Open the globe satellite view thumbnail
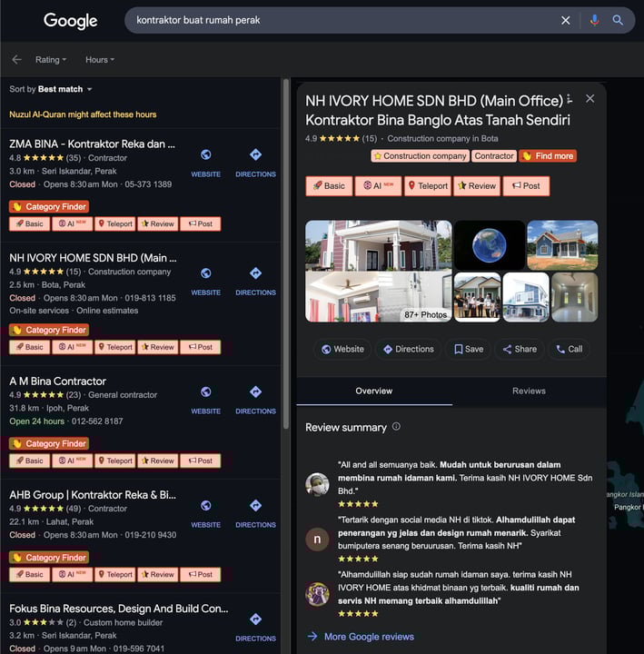 [x=490, y=245]
